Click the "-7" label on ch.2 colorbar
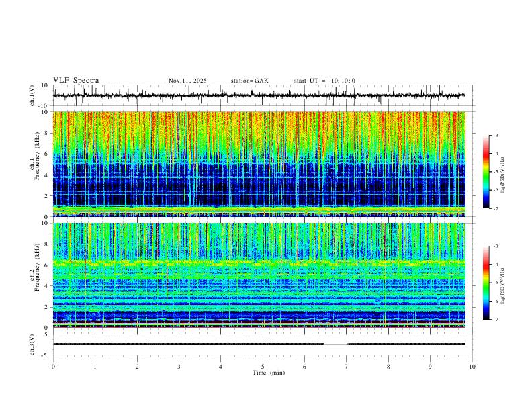This screenshot has height=411, width=532. 495,320
